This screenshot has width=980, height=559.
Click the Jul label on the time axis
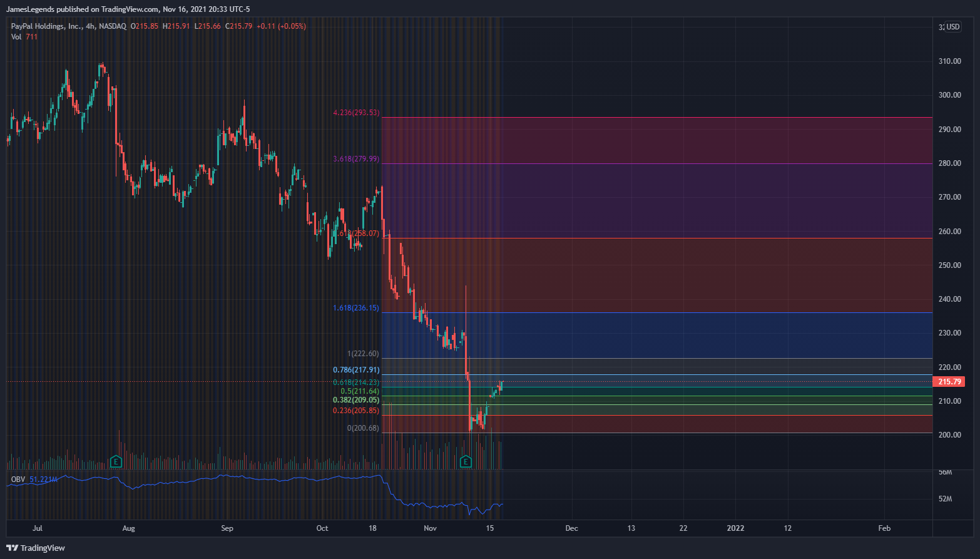pyautogui.click(x=38, y=528)
